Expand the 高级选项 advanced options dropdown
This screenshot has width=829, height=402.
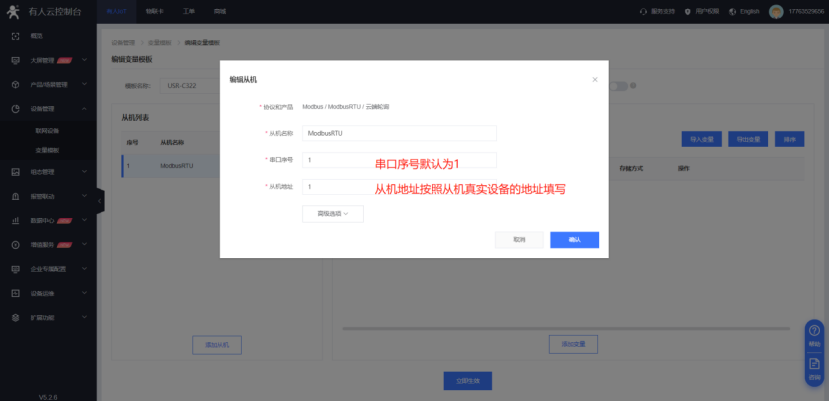click(332, 213)
